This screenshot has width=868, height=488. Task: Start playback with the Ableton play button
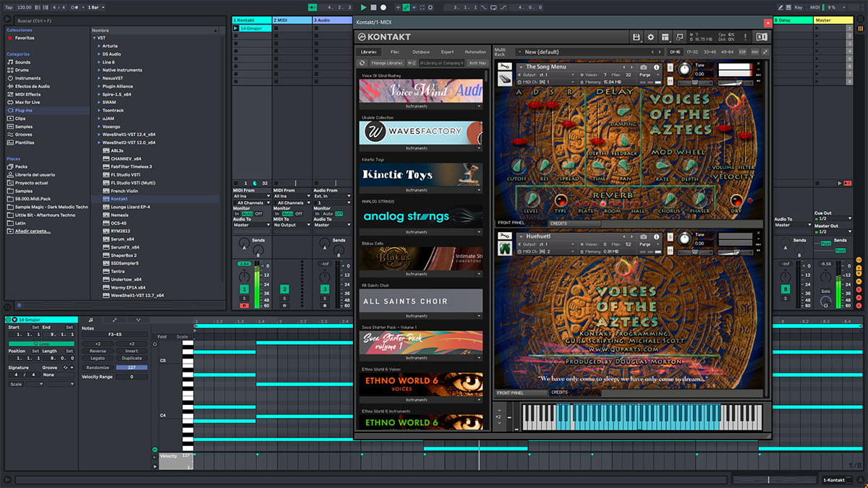point(363,7)
